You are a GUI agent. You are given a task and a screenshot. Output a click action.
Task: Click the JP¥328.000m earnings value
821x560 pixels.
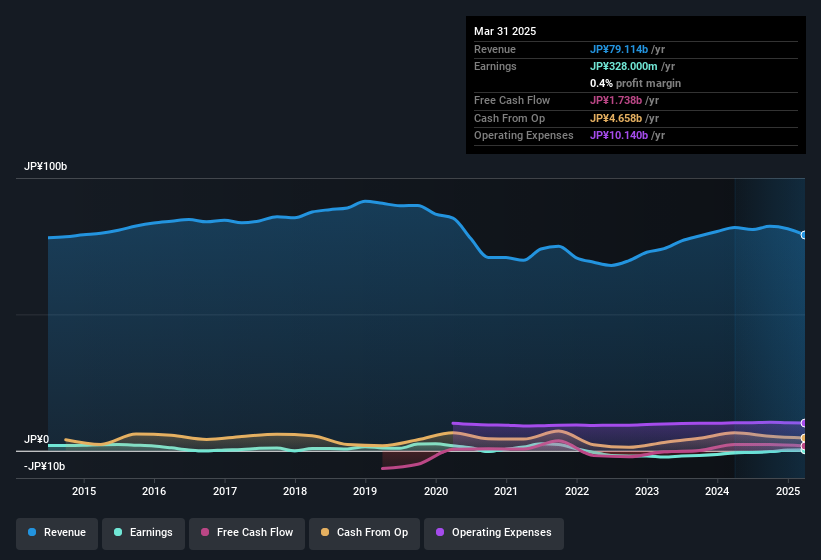(624, 66)
